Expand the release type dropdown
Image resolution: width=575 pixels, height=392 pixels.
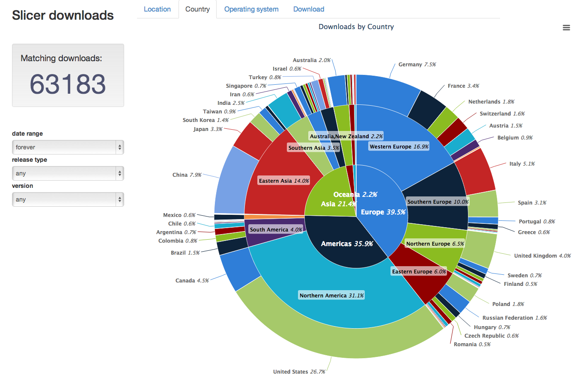pyautogui.click(x=68, y=173)
